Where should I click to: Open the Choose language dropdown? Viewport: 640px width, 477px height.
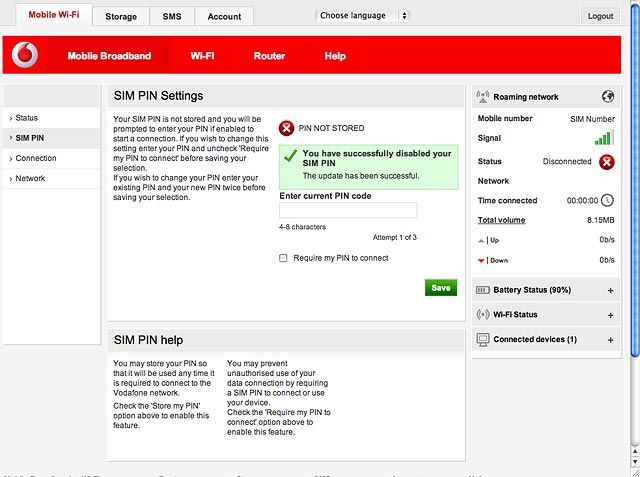coord(362,16)
